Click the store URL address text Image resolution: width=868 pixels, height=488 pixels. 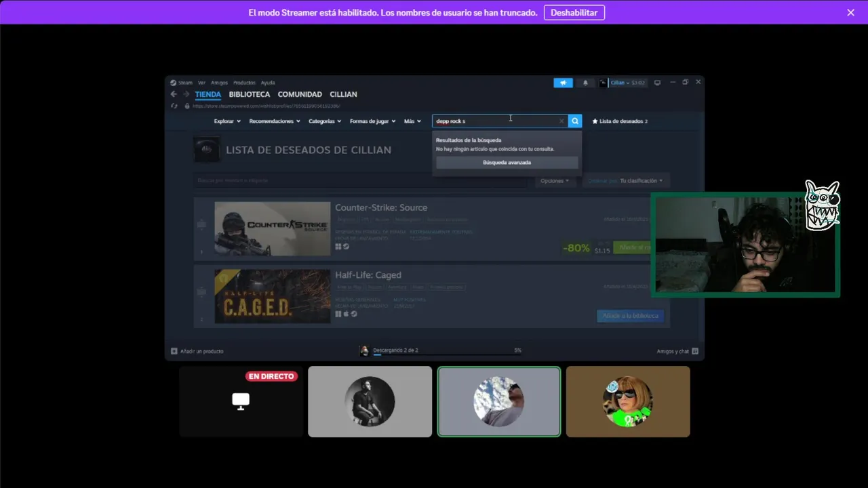pos(266,106)
